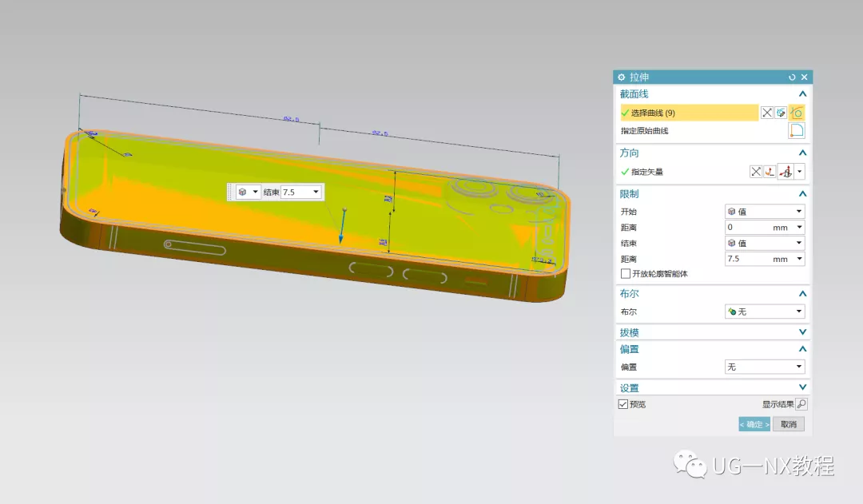Toggle the 预览 checkbox

pos(623,404)
